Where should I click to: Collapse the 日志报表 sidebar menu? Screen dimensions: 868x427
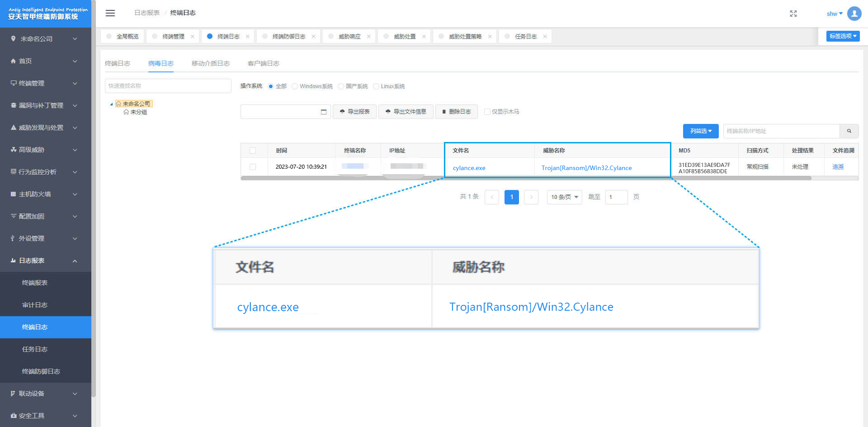(x=46, y=261)
